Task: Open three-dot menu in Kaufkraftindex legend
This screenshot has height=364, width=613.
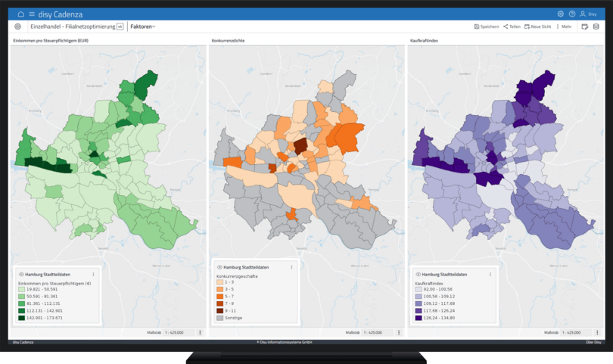Action: pos(490,275)
